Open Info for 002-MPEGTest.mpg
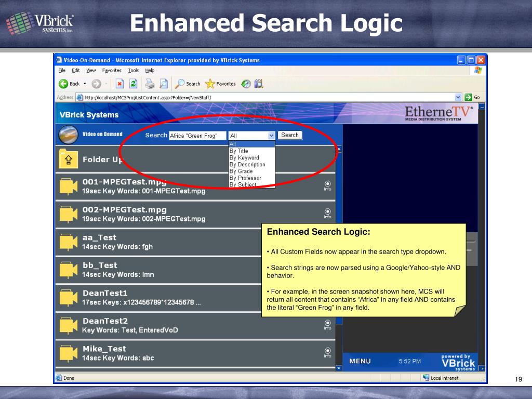Screen dimensions: 532x399 [x=327, y=214]
